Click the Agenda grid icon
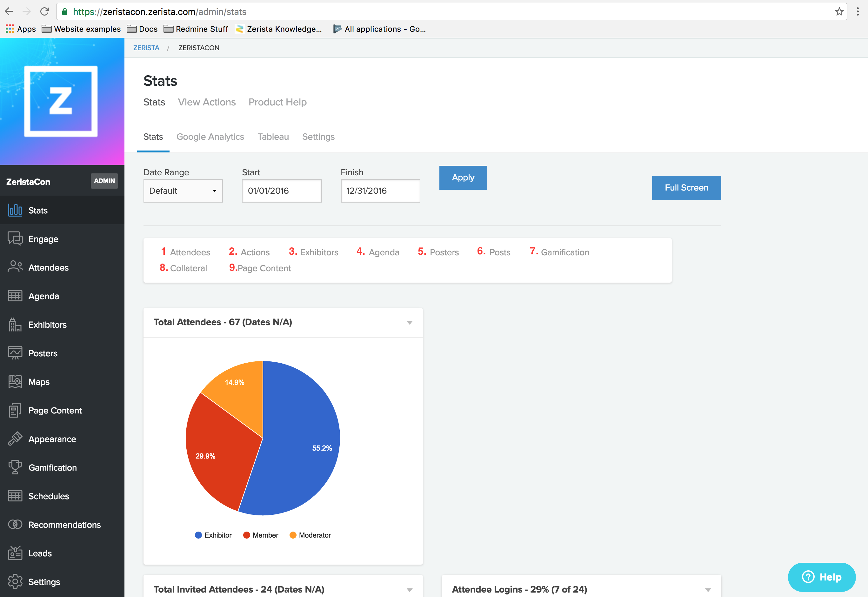868x597 pixels. point(15,296)
